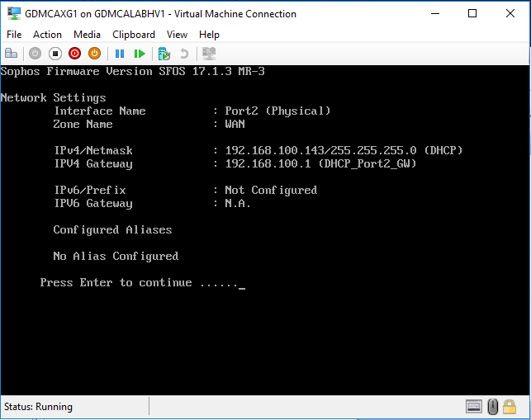Image resolution: width=531 pixels, height=420 pixels.
Task: Shut down the VM with the red icon
Action: click(74, 54)
